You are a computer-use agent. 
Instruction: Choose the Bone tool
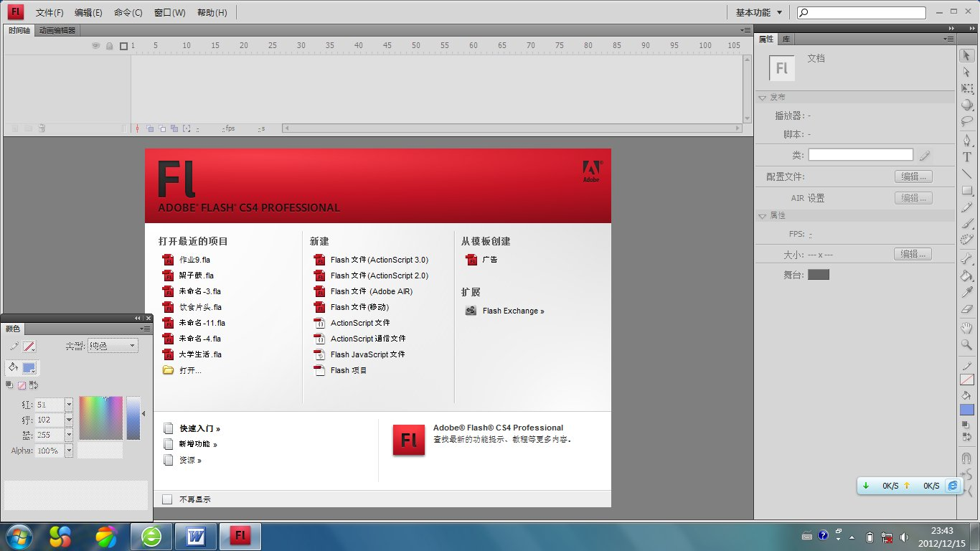click(x=966, y=259)
